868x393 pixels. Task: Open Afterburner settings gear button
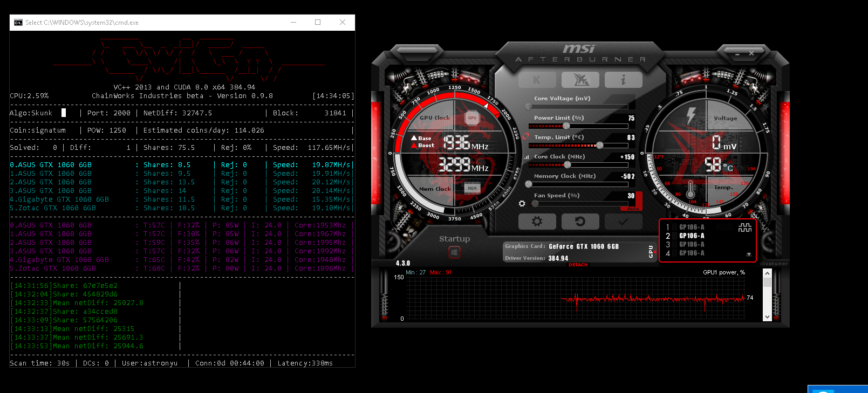(x=537, y=221)
